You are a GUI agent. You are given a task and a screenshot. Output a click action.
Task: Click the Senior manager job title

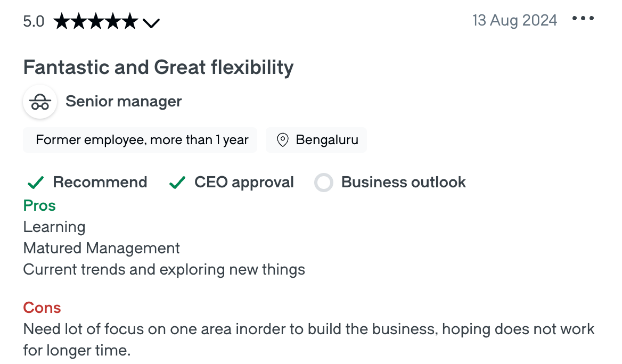point(123,101)
